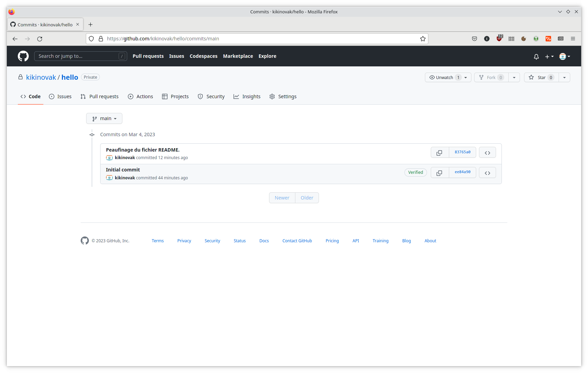Viewport: 588px width, 373px height.
Task: Open the repository Security tab
Action: pos(211,97)
